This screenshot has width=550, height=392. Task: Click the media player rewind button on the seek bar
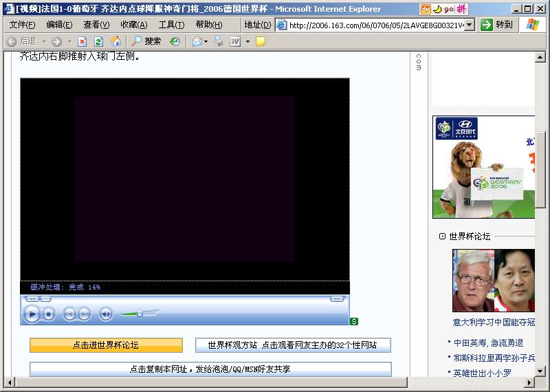coord(32,299)
